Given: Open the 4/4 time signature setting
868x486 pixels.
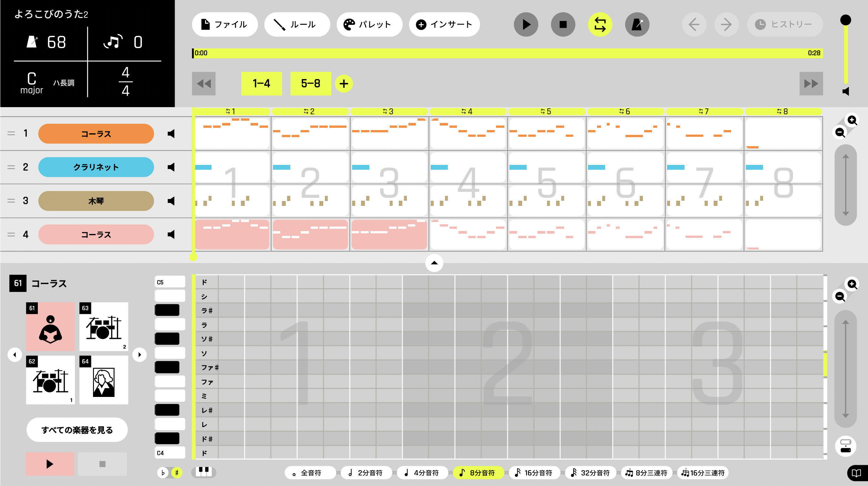Looking at the screenshot, I should click(x=126, y=82).
